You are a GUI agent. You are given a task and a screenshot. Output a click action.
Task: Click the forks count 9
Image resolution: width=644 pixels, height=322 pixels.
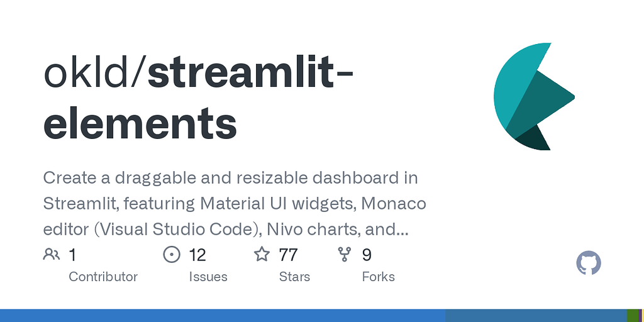click(367, 255)
